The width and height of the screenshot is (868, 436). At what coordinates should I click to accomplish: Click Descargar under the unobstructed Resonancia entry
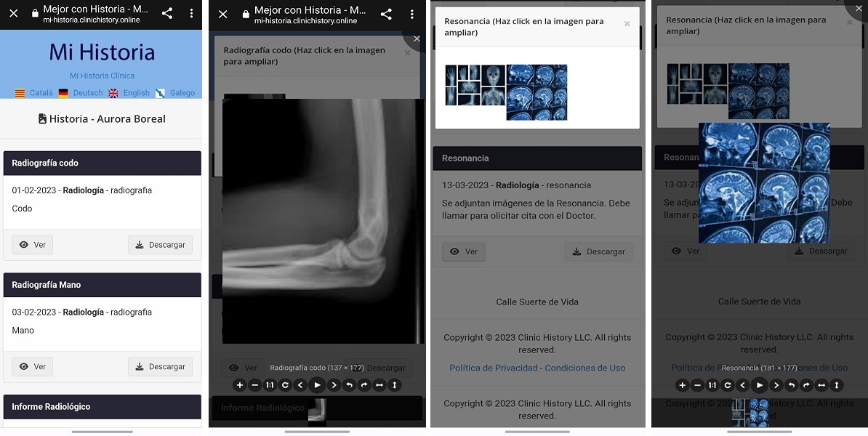[599, 251]
